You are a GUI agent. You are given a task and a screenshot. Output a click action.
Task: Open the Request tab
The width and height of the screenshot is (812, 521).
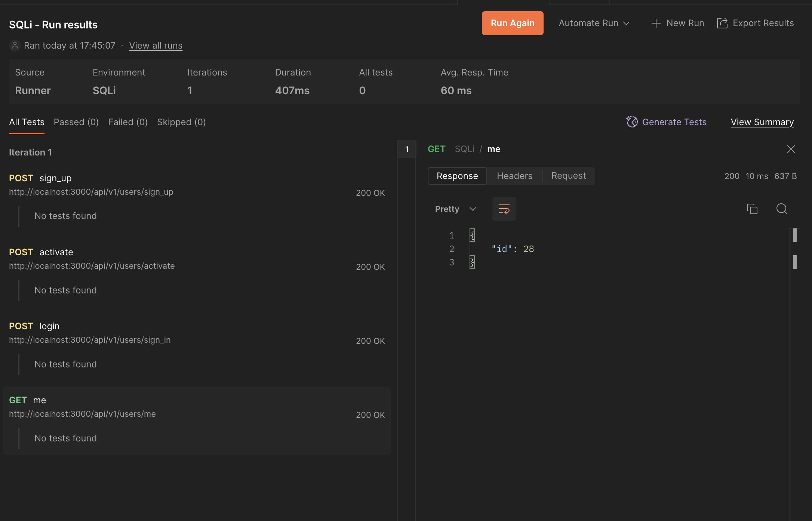coord(568,176)
